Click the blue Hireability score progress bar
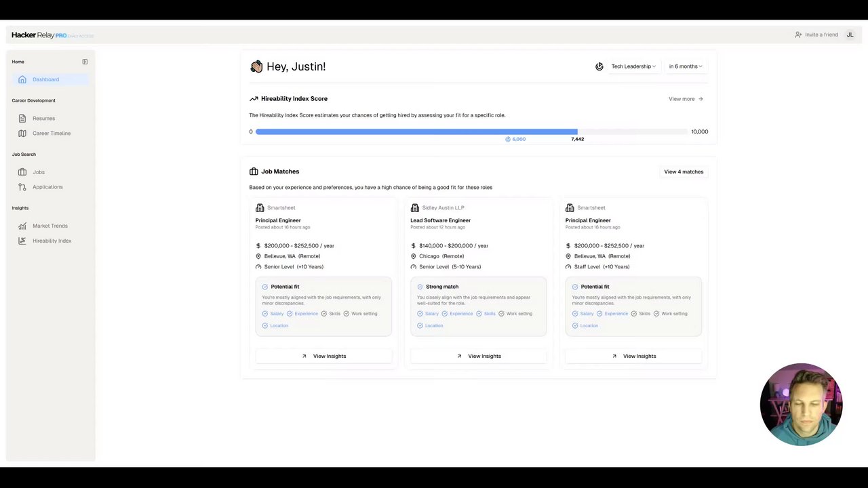This screenshot has height=488, width=868. (x=416, y=131)
